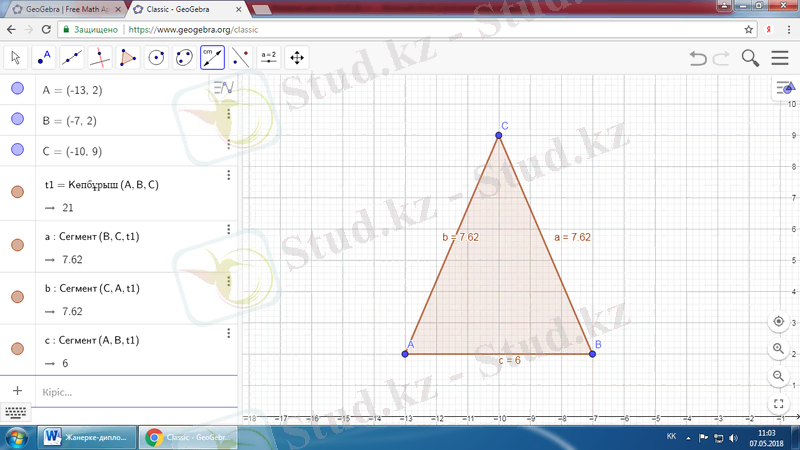Image resolution: width=800 pixels, height=450 pixels.
Task: Open the more options for segment a
Action: point(229,229)
